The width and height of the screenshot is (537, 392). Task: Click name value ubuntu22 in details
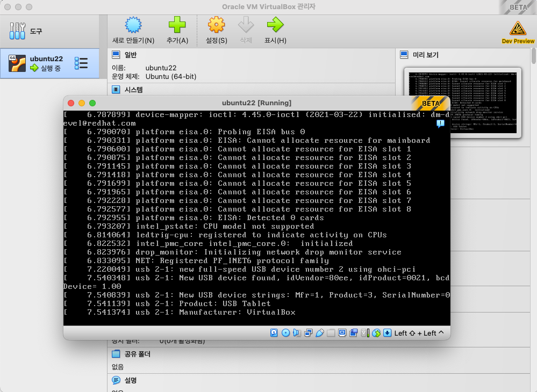[x=161, y=68]
